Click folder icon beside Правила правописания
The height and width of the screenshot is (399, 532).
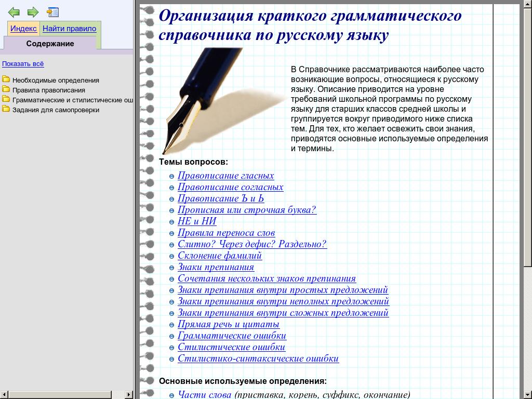tap(6, 89)
